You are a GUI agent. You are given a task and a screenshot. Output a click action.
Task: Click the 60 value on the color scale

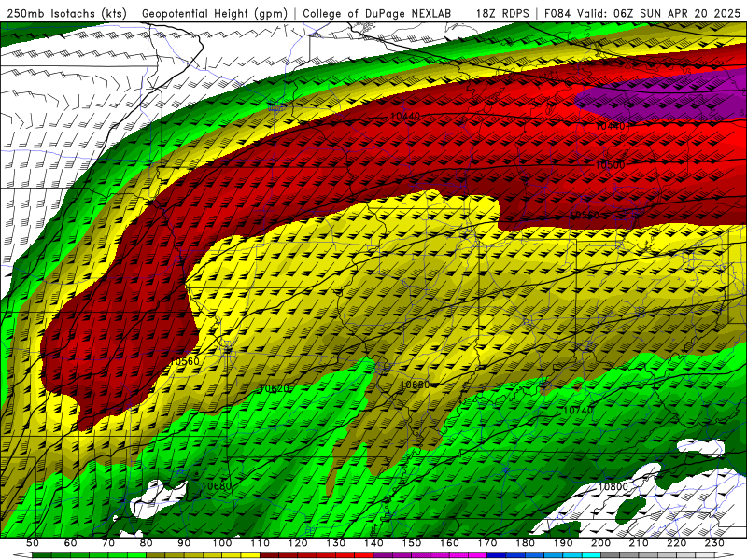[70, 543]
